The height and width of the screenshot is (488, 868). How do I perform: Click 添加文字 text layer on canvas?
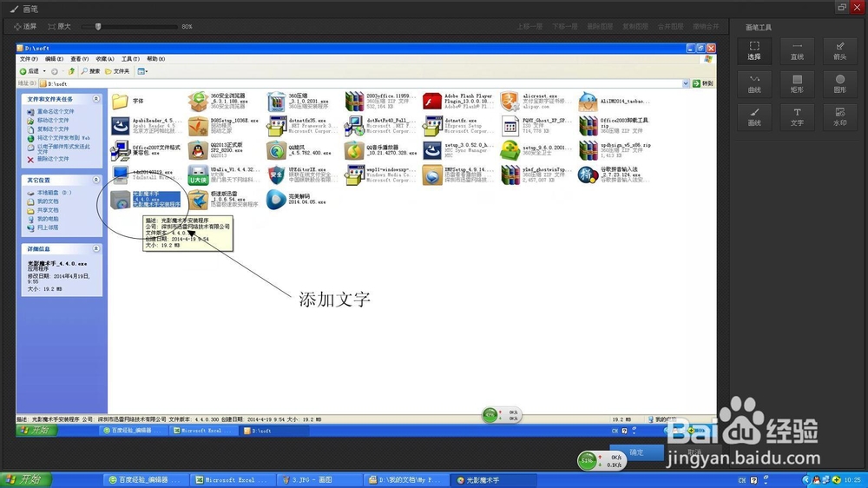coord(334,300)
